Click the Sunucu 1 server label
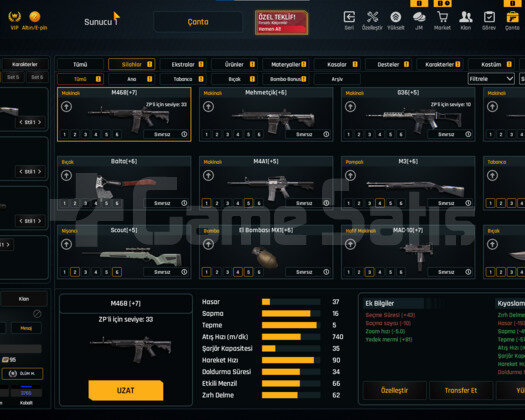Image resolution: width=525 pixels, height=420 pixels. pos(101,22)
